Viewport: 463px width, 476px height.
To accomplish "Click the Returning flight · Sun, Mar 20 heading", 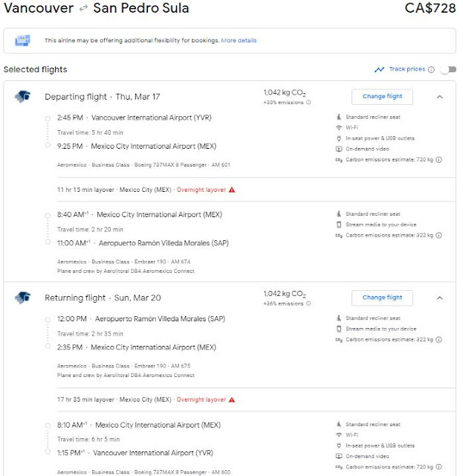I will [103, 297].
